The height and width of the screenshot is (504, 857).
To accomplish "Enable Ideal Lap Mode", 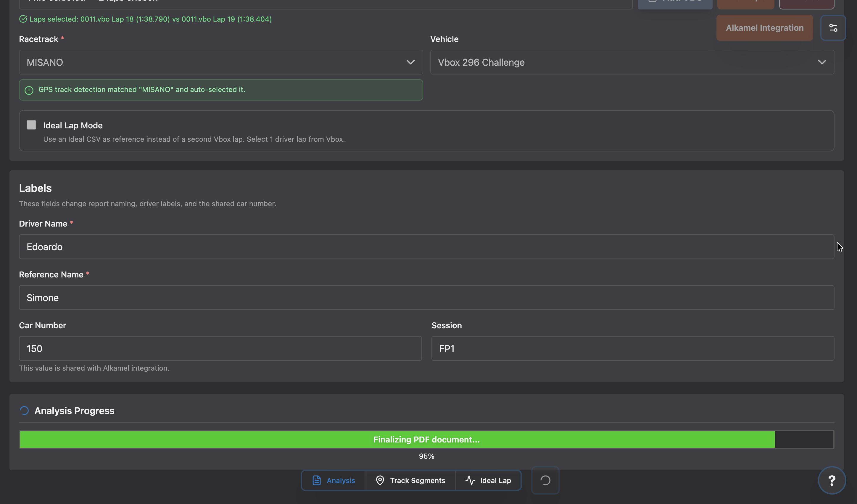I will coord(31,125).
